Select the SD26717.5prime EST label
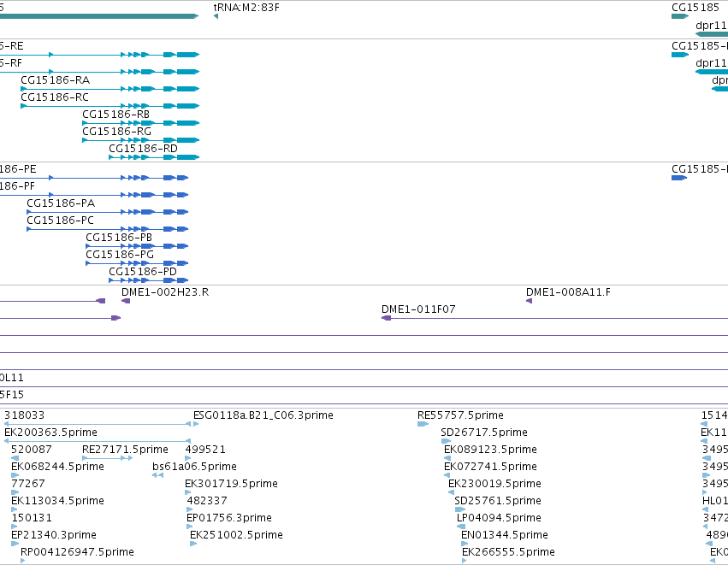This screenshot has height=565, width=728. (x=484, y=433)
